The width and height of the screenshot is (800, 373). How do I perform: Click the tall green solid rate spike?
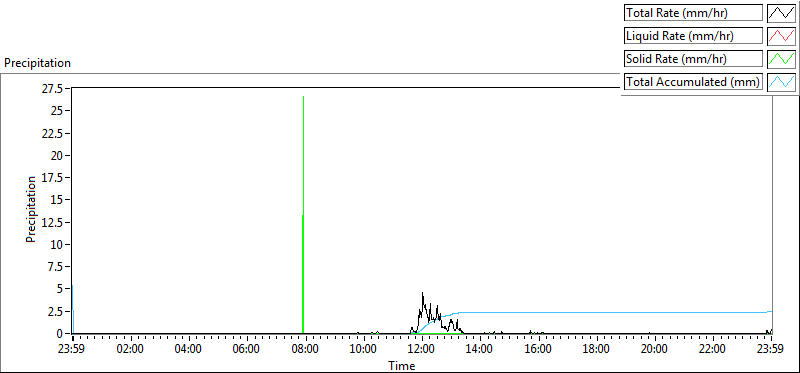pyautogui.click(x=303, y=214)
